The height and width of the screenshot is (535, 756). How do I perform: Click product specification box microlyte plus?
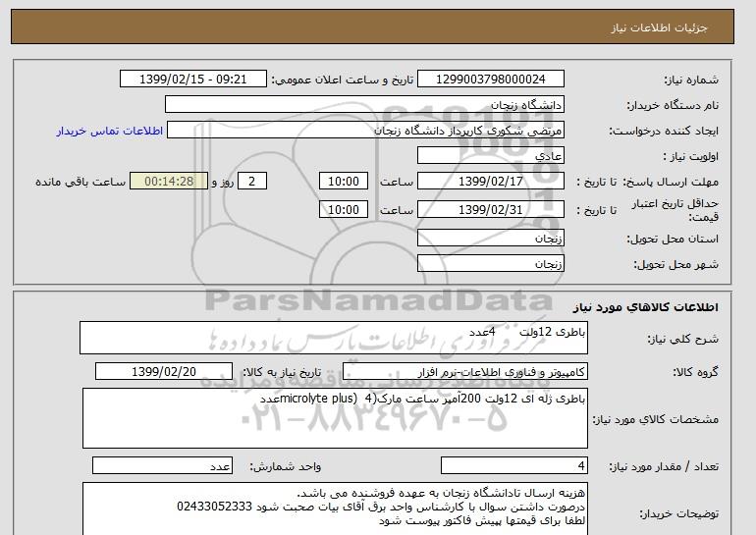[x=335, y=418]
